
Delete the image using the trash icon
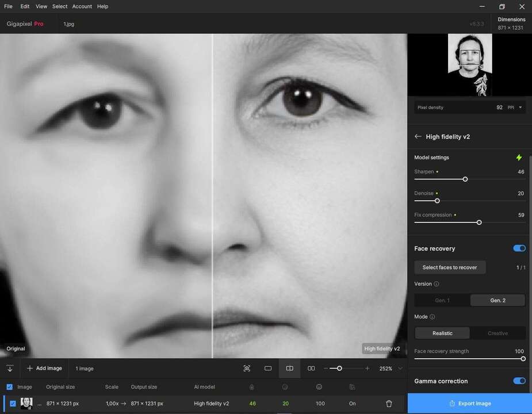tap(389, 404)
